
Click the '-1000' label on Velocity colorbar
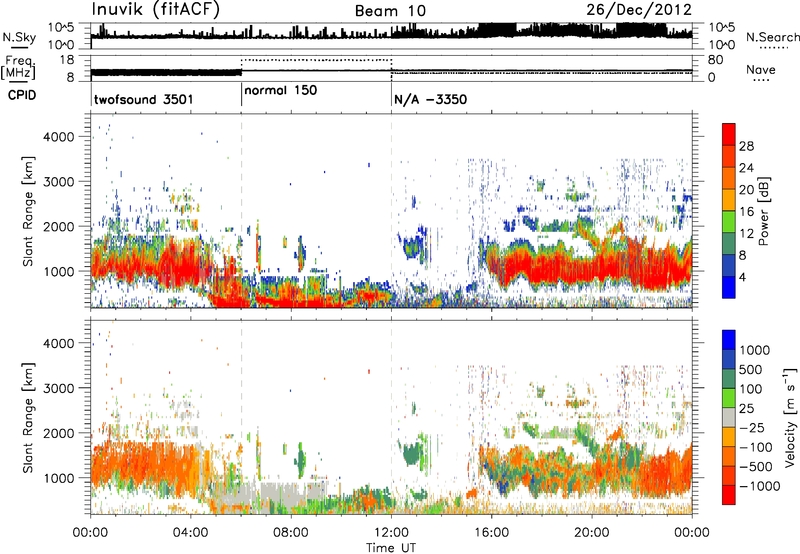tap(760, 486)
